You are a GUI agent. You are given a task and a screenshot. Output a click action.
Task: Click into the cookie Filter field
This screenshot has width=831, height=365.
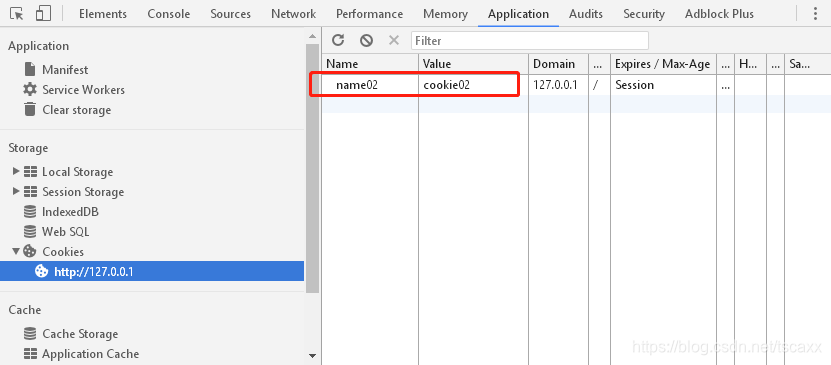tap(529, 41)
